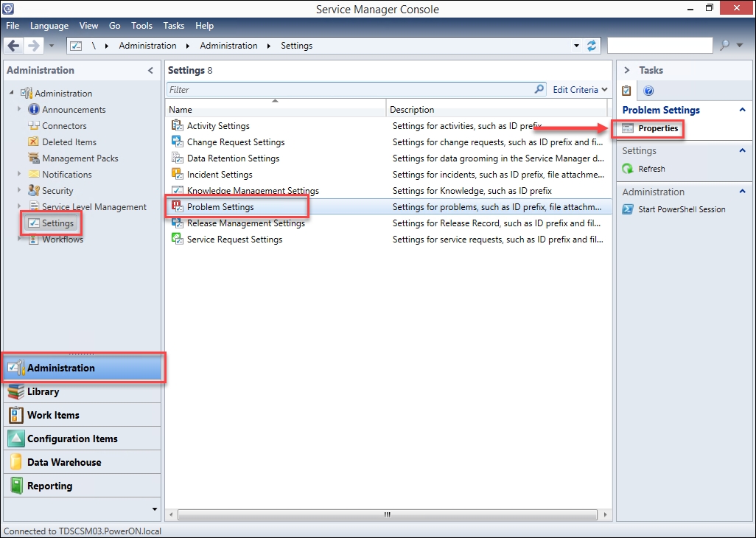Click the Deleted Items icon
Image resolution: width=756 pixels, height=538 pixels.
(34, 142)
